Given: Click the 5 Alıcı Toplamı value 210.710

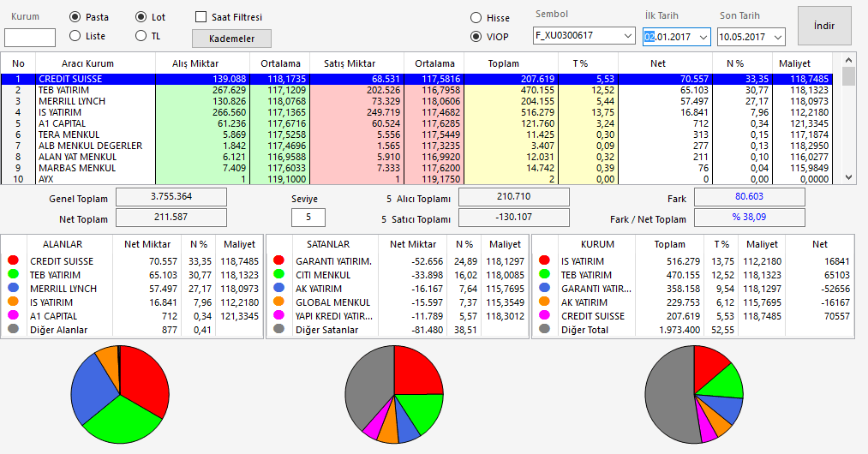Looking at the screenshot, I should click(x=514, y=196).
